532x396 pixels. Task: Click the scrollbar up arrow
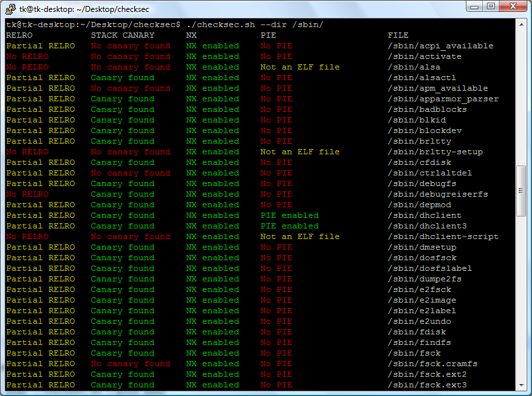(521, 25)
